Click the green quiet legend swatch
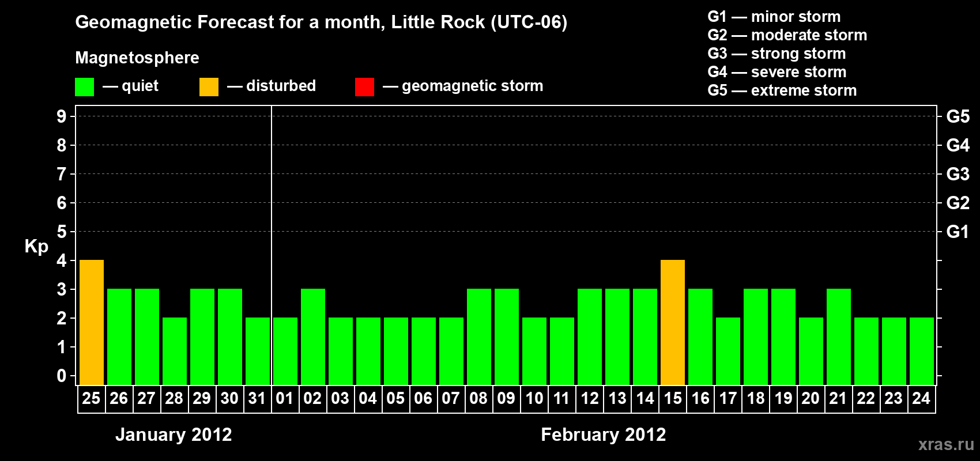980x461 pixels. 84,87
